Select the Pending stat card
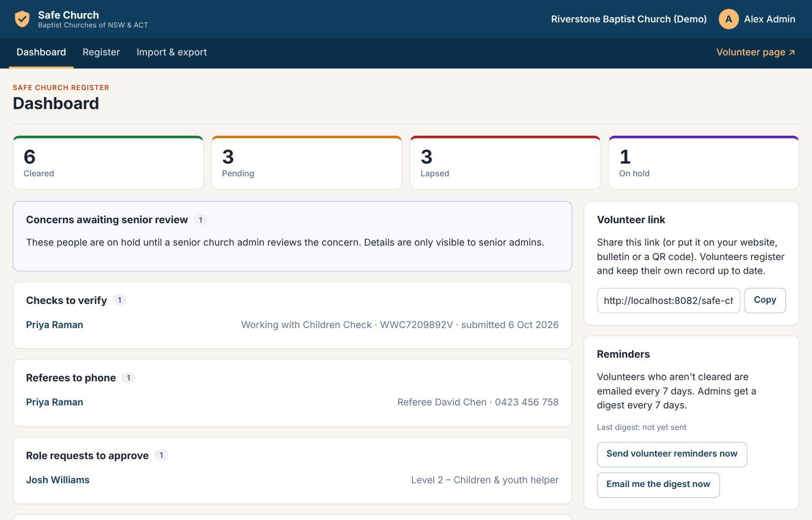812x520 pixels. coord(307,162)
